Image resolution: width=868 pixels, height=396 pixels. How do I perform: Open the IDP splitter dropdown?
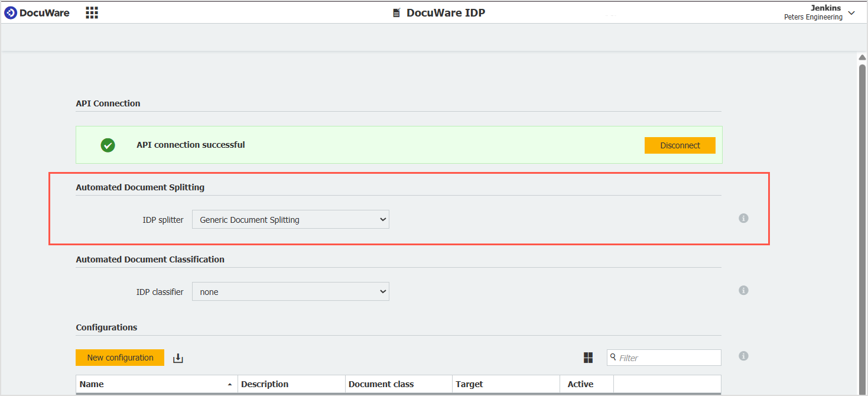click(x=290, y=220)
